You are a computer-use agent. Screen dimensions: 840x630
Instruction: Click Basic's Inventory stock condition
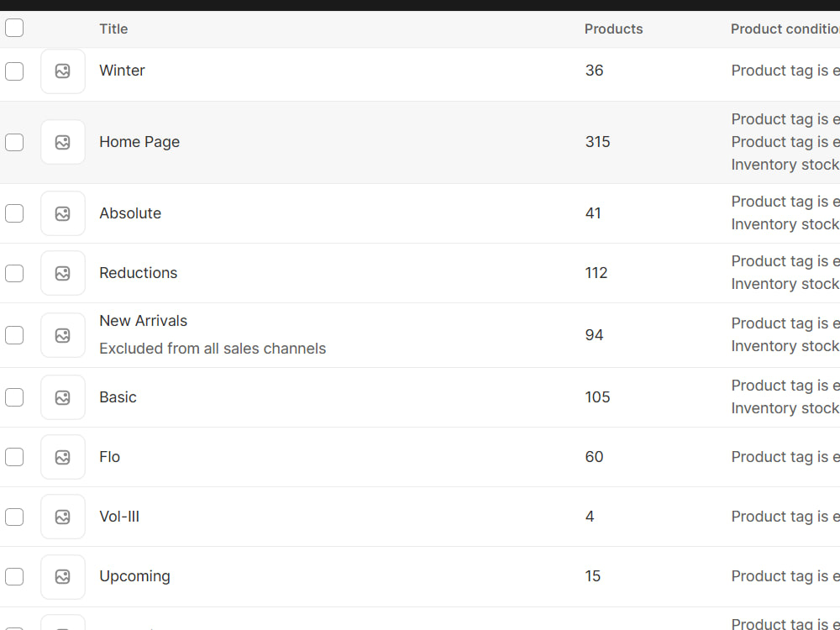pos(785,407)
